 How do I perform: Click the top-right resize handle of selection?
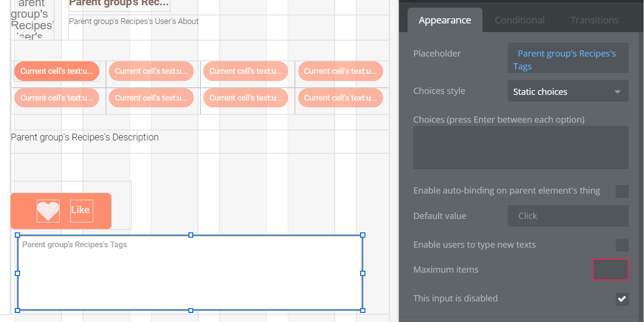coord(363,235)
